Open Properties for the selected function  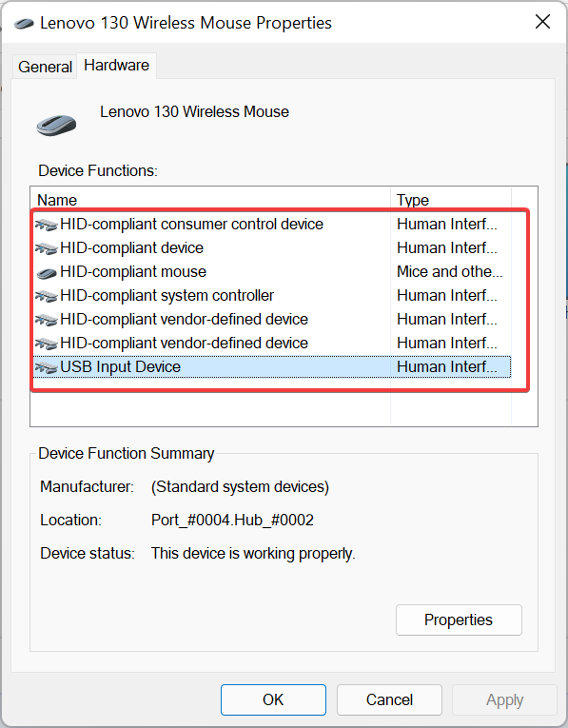pyautogui.click(x=459, y=620)
